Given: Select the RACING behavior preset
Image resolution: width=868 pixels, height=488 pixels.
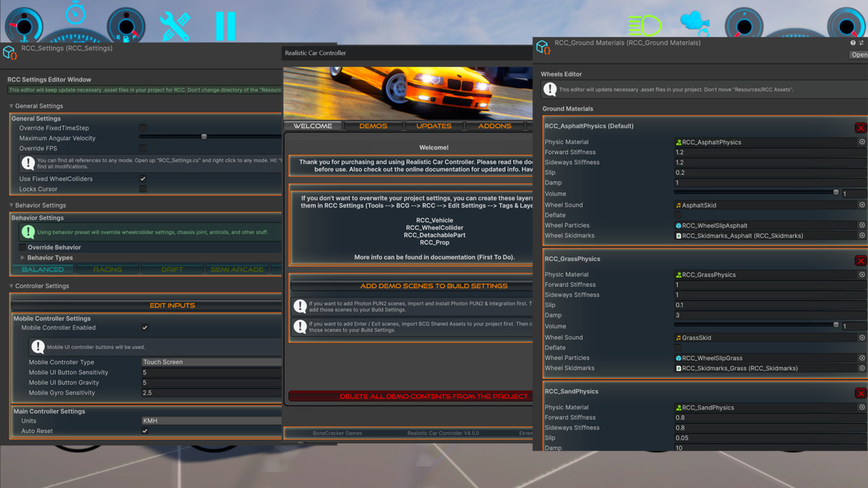Looking at the screenshot, I should pos(107,270).
